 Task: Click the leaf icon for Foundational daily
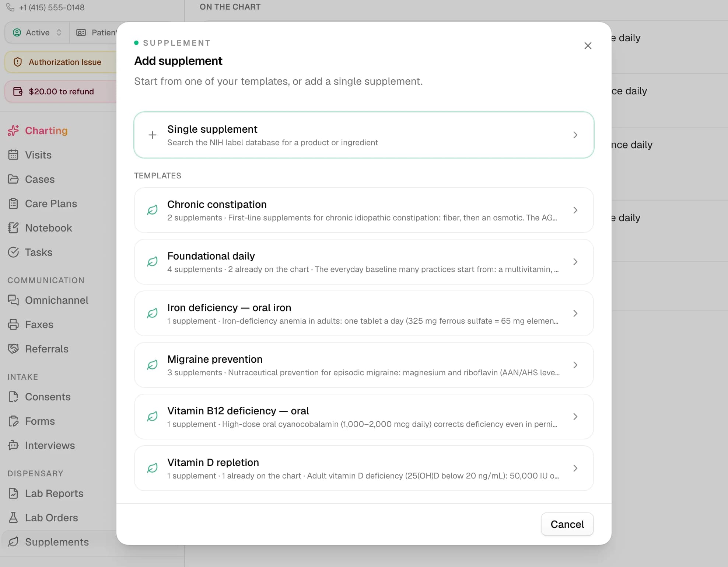tap(152, 262)
